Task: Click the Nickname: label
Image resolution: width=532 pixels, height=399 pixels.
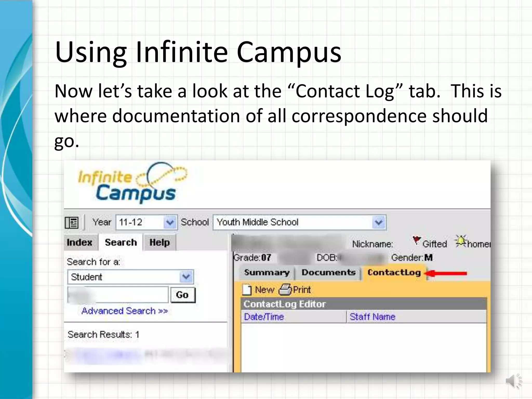Action: [x=373, y=244]
